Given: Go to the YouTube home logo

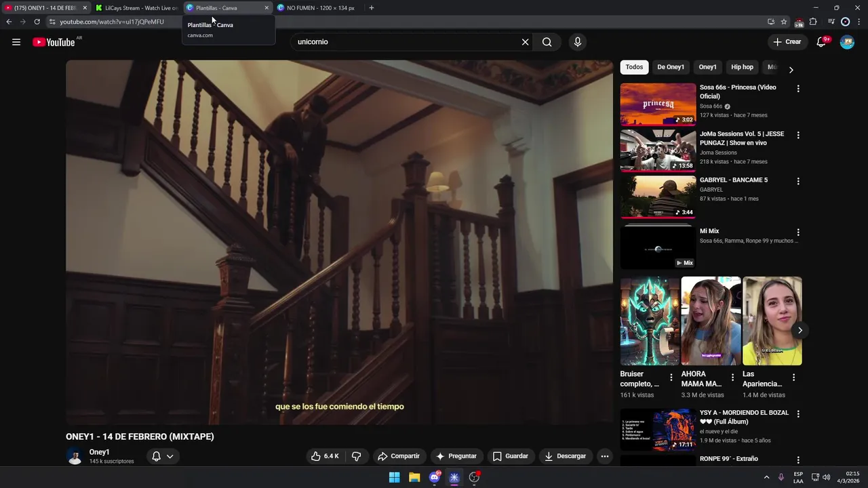Looking at the screenshot, I should pos(54,42).
